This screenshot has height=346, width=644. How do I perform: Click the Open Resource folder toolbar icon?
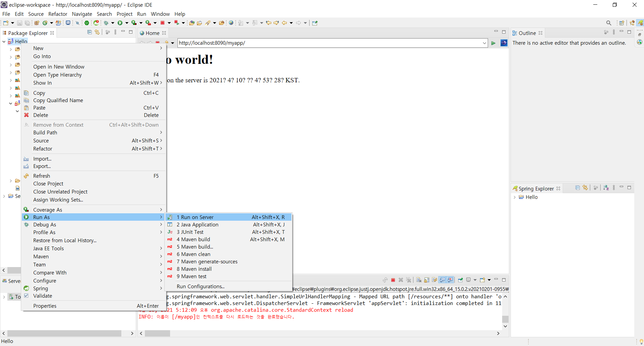[222, 23]
